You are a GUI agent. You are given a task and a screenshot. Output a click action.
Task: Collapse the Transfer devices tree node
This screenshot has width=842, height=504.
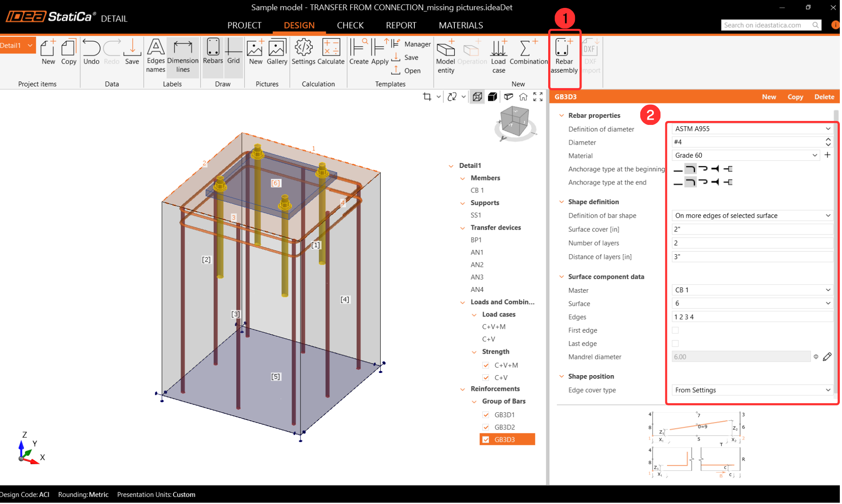[463, 228]
